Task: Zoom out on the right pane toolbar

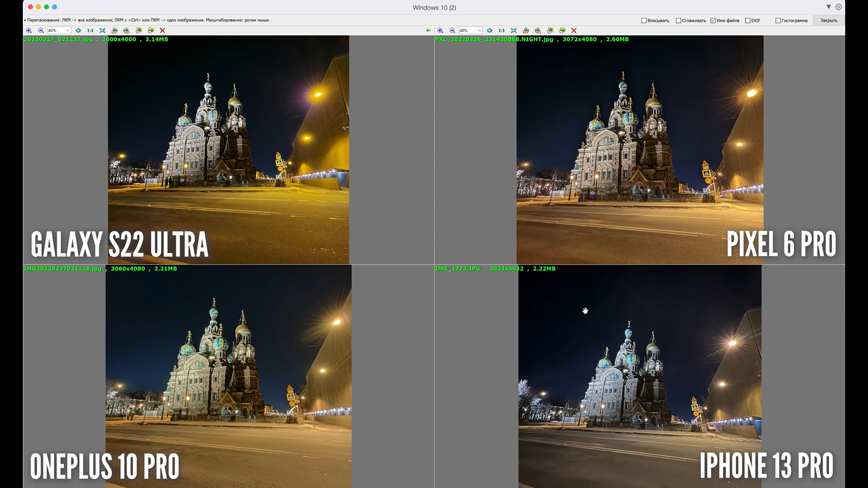Action: click(452, 30)
